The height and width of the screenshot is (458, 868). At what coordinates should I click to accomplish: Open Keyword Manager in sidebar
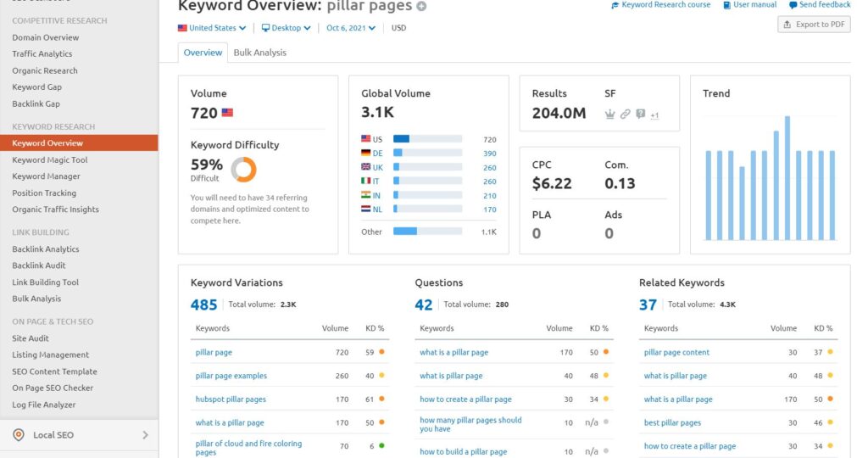click(x=46, y=176)
